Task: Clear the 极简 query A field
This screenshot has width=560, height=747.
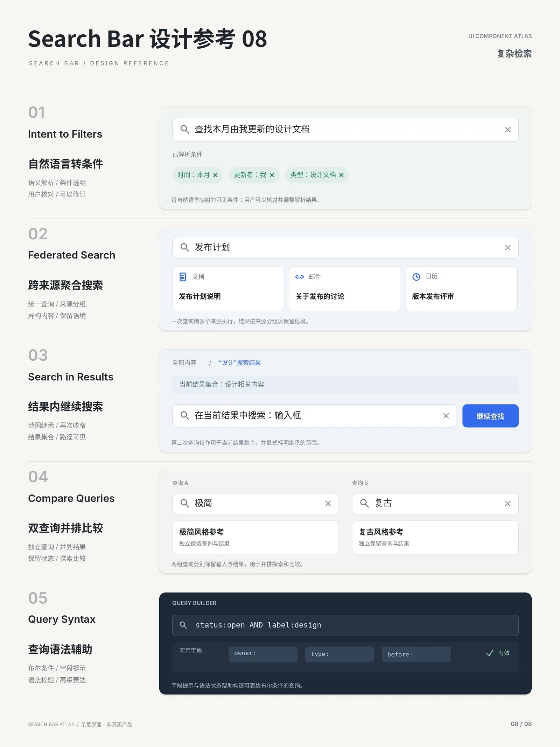Action: 328,504
